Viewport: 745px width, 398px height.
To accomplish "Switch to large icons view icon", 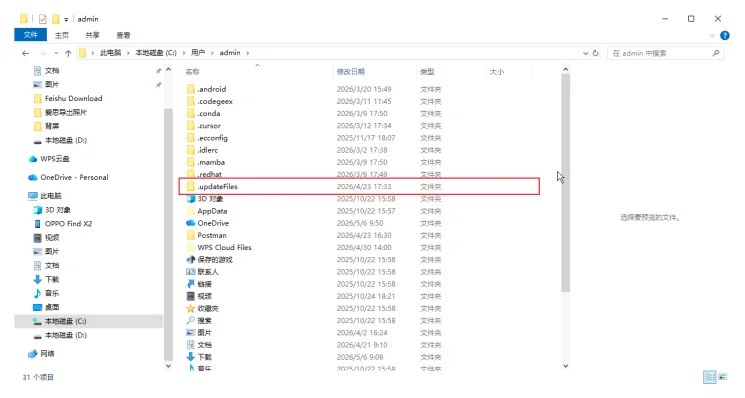I will tap(723, 377).
